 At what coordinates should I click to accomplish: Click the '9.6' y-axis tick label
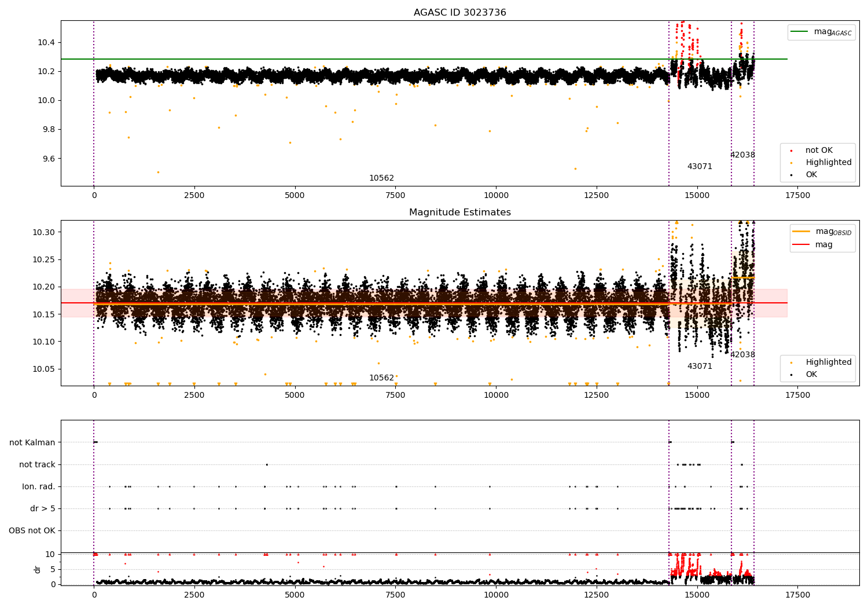pyautogui.click(x=49, y=159)
